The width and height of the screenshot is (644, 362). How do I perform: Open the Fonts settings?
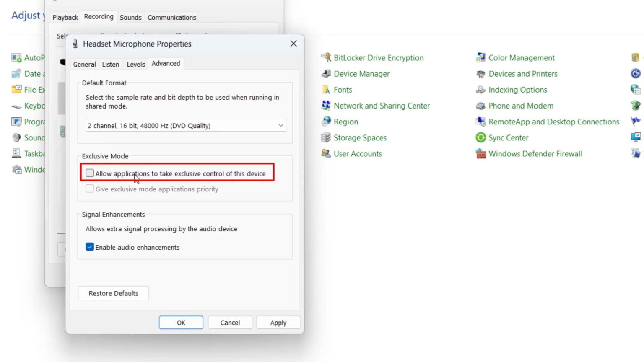(343, 90)
